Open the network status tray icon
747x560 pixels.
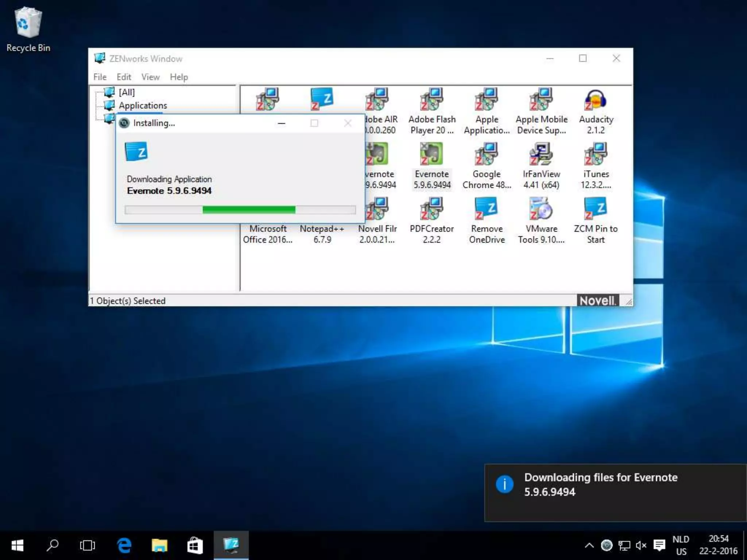coord(624,546)
